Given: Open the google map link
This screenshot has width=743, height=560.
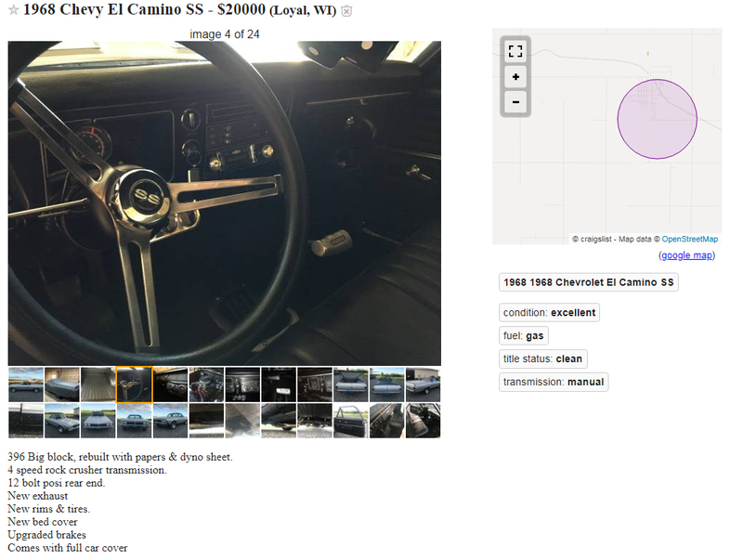Looking at the screenshot, I should point(686,255).
